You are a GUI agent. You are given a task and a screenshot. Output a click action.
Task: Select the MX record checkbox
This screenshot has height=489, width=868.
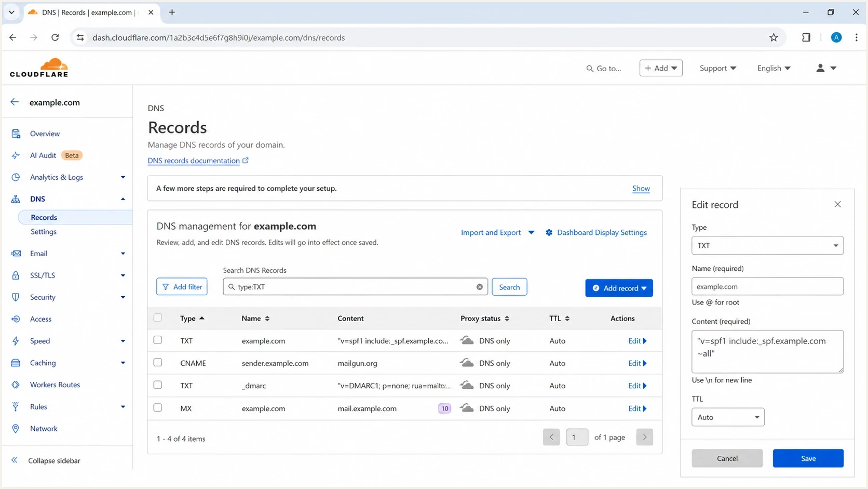[158, 407]
